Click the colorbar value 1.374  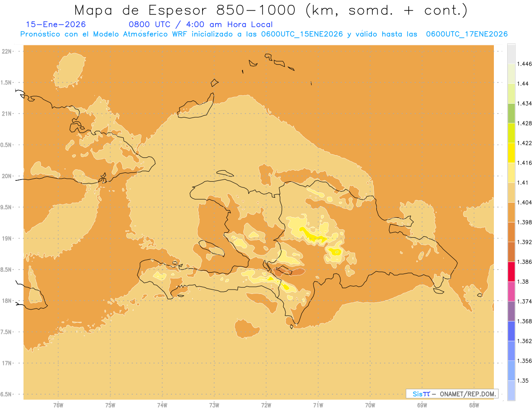point(524,301)
